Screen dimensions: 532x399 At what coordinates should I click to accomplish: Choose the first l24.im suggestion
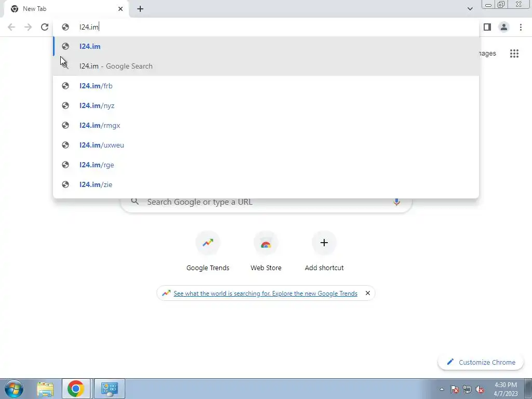[x=266, y=46]
